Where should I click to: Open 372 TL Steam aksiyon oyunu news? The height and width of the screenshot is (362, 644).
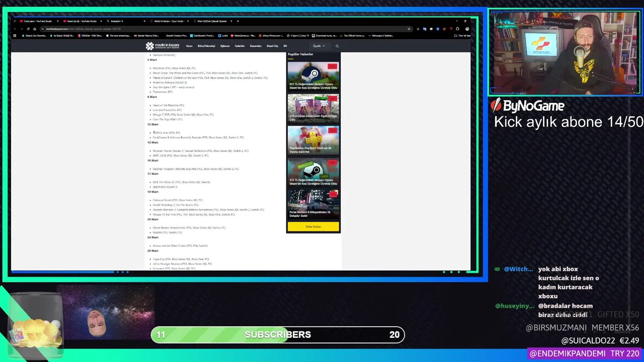[313, 172]
